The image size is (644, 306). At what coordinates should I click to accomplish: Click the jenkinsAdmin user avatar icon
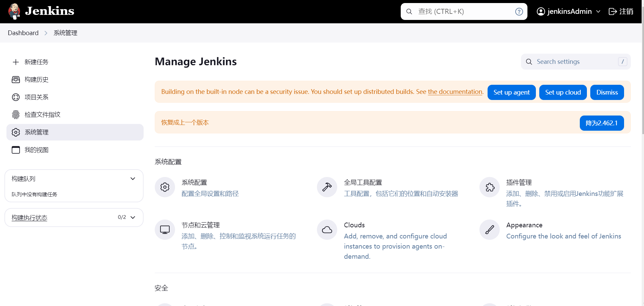click(541, 11)
